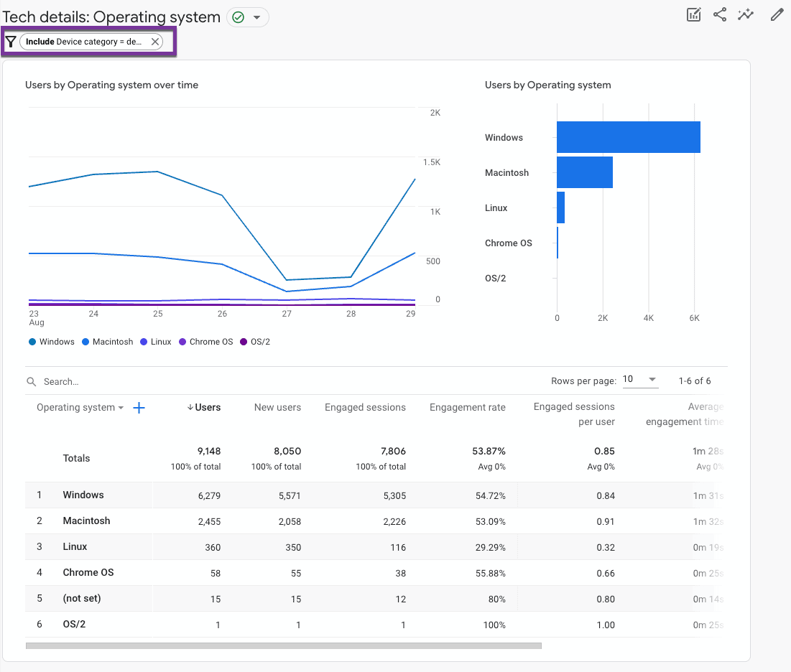Image resolution: width=791 pixels, height=672 pixels.
Task: Click Totals engaged sessions value 7,806
Action: click(x=394, y=451)
